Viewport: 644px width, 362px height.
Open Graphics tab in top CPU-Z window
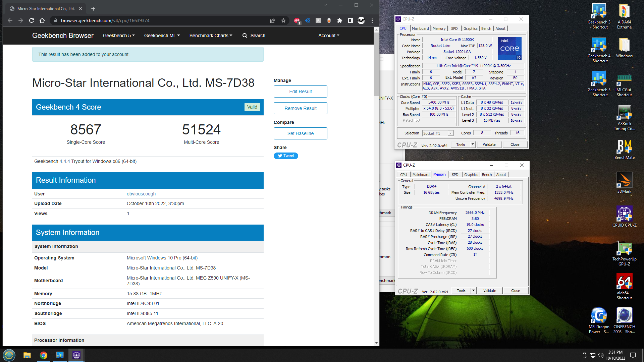[471, 28]
